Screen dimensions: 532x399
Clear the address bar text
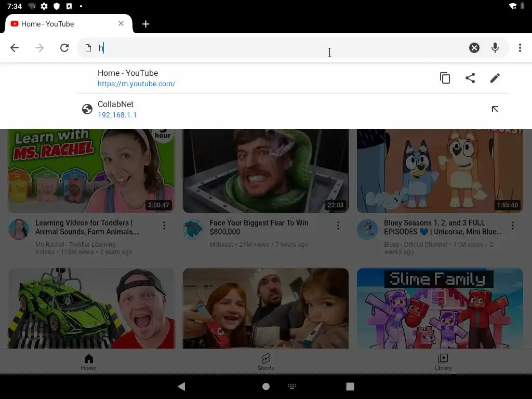(474, 48)
